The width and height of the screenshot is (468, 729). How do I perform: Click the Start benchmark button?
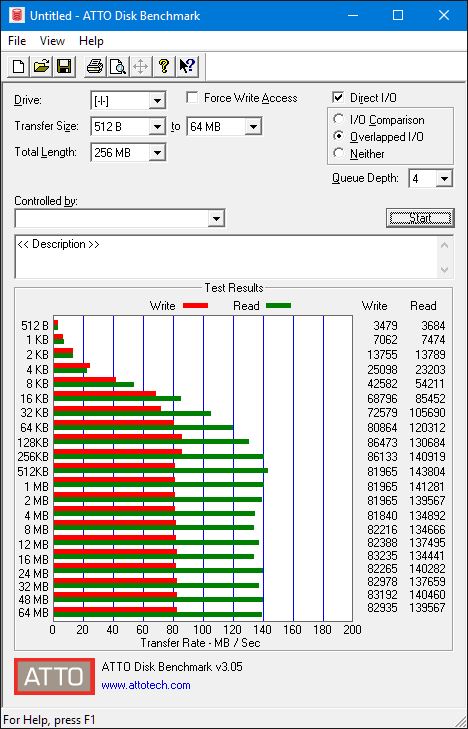(x=420, y=218)
